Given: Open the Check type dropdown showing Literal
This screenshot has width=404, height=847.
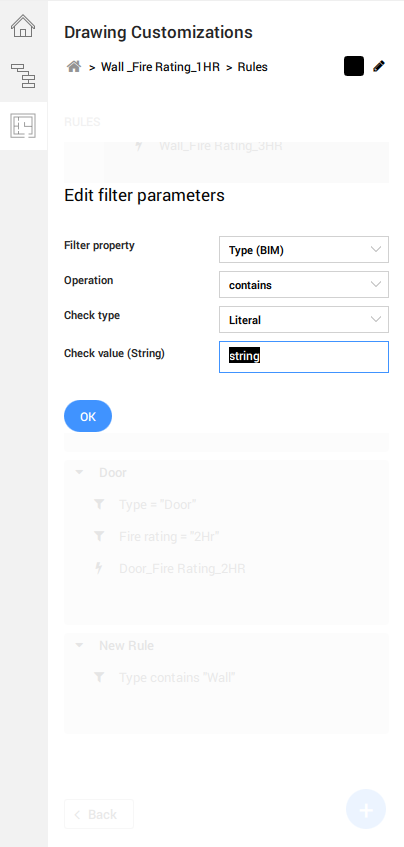Looking at the screenshot, I should point(304,320).
